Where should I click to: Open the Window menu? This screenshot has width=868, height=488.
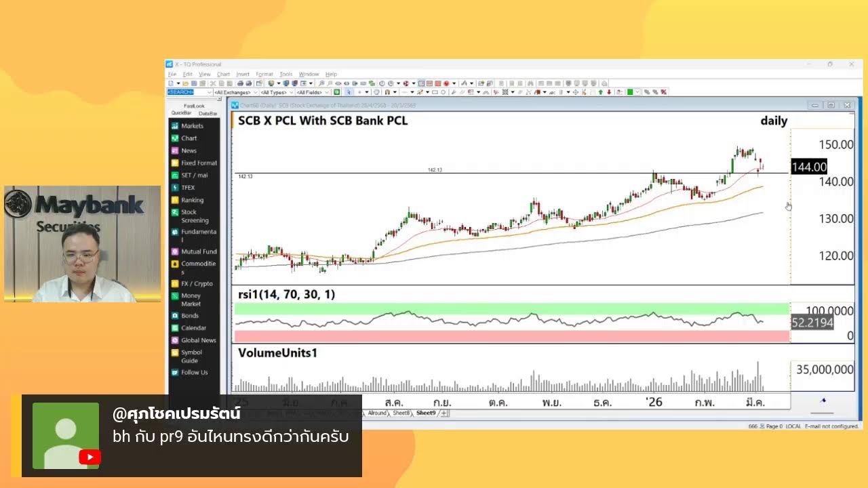coord(309,74)
